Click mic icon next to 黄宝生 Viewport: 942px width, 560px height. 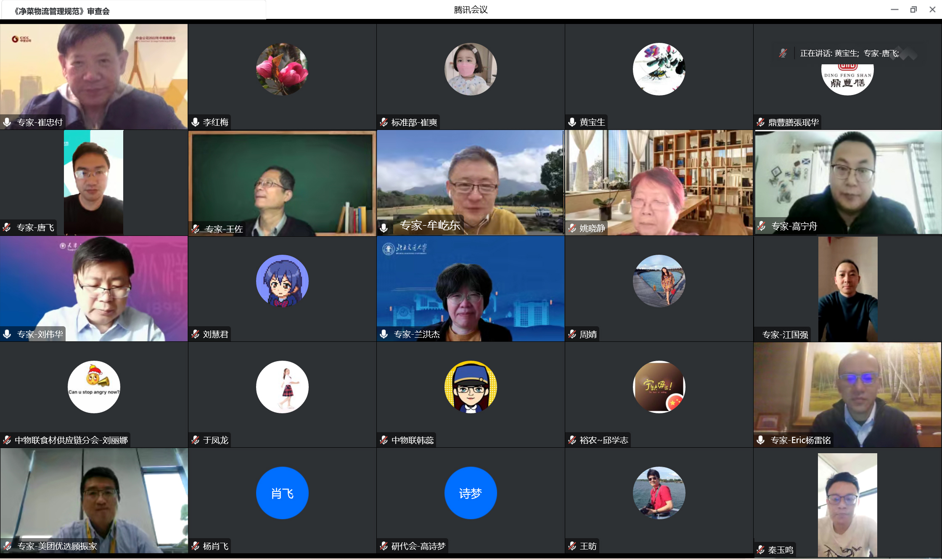tap(572, 122)
